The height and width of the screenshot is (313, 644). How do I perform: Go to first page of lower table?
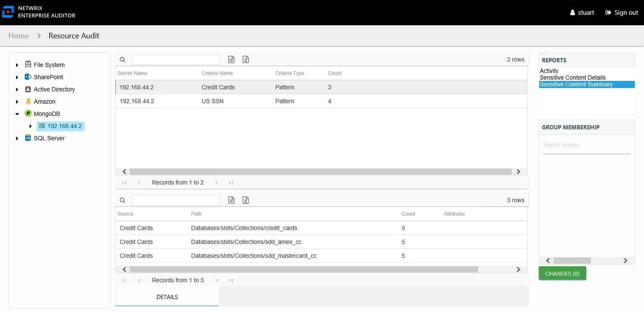pyautogui.click(x=125, y=280)
